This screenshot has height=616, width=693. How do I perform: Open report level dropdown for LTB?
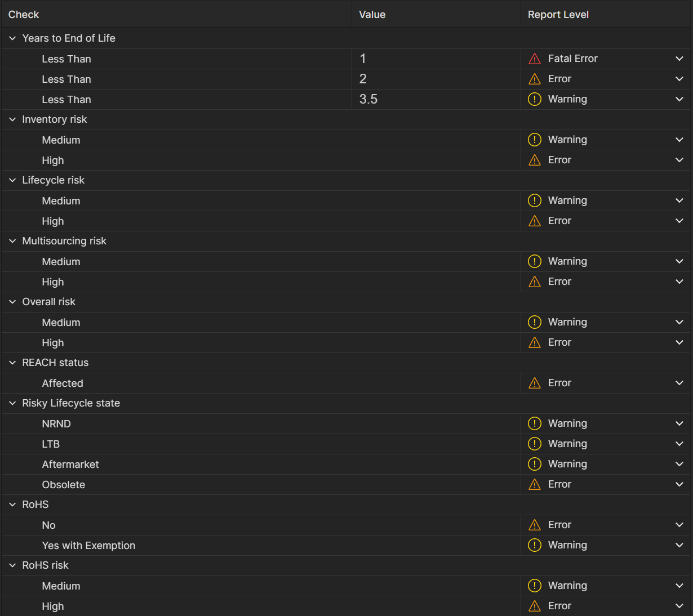(679, 444)
